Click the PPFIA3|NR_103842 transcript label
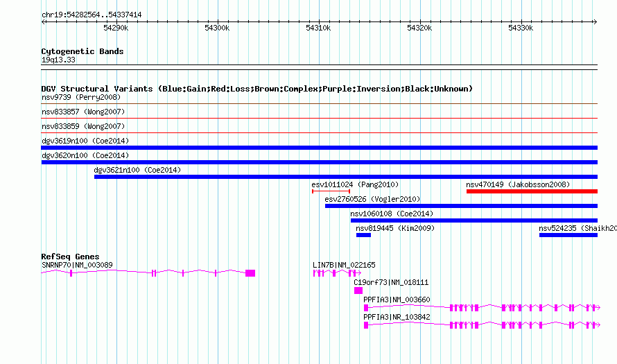The image size is (617, 364). pos(397,317)
